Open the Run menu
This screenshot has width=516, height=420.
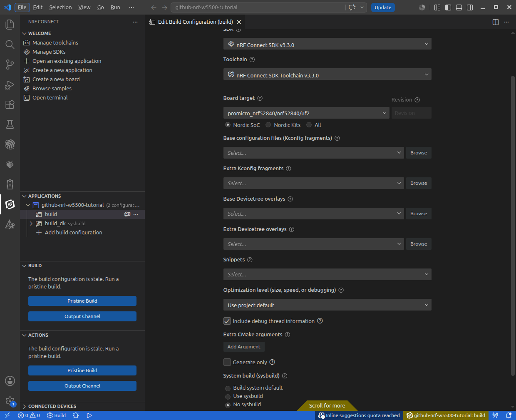(x=115, y=7)
